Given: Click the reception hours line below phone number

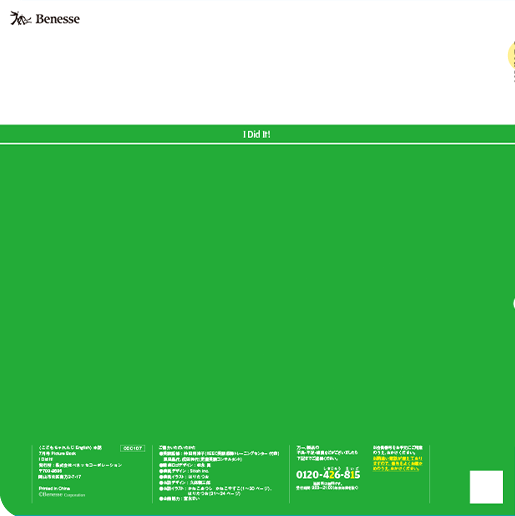Looking at the screenshot, I should click(327, 488).
